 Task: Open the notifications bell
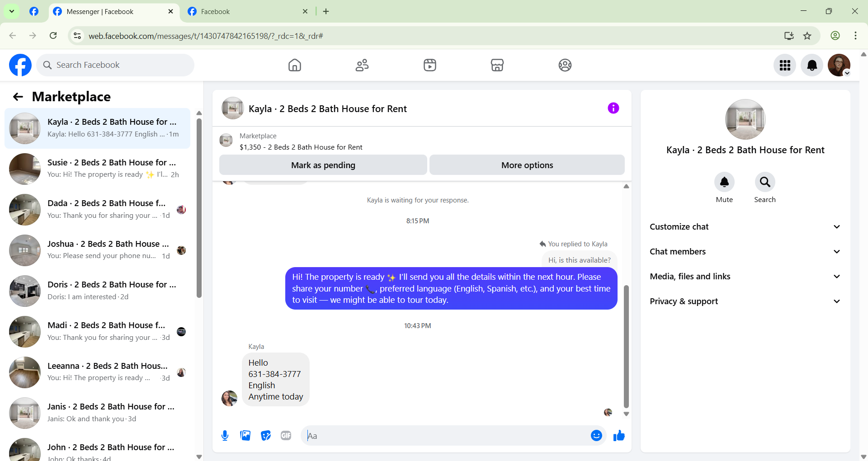pyautogui.click(x=812, y=65)
